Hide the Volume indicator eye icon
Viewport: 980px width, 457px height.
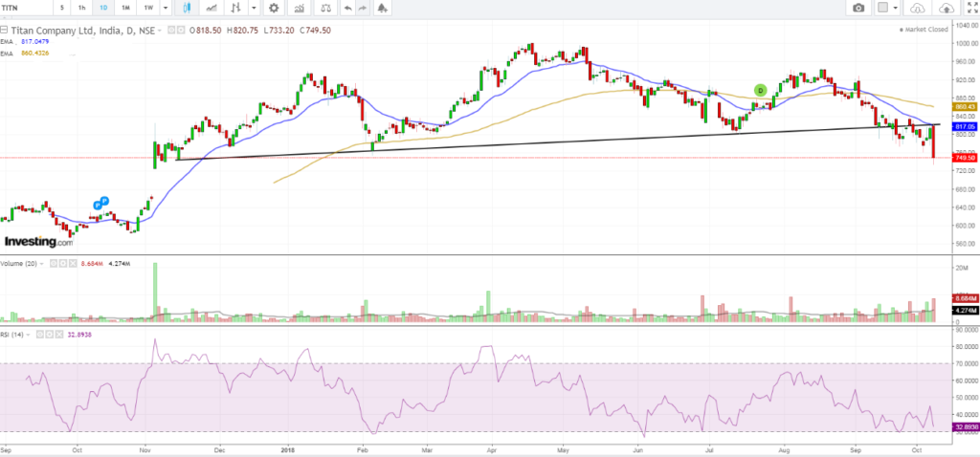pos(54,264)
